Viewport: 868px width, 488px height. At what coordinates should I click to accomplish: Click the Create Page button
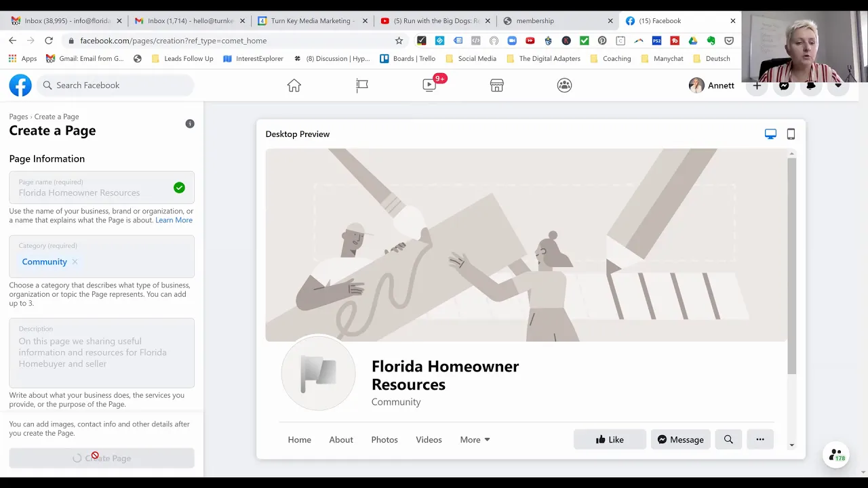point(102,458)
